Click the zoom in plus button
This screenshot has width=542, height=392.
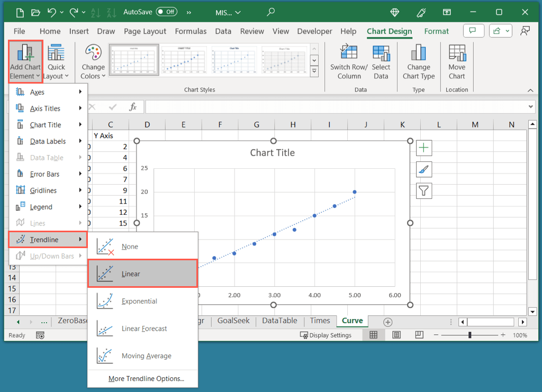point(503,335)
